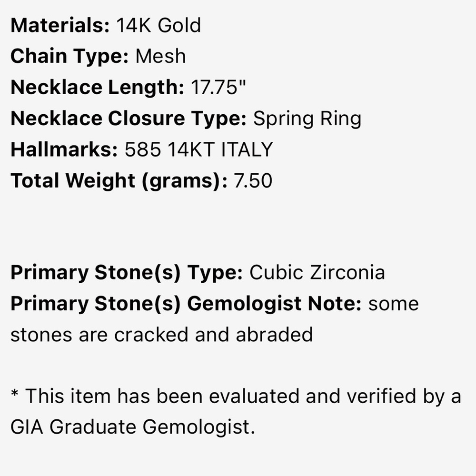This screenshot has height=476, width=476.
Task: Click the Primary Stone(s) Gemologist Note label
Action: pos(186,304)
